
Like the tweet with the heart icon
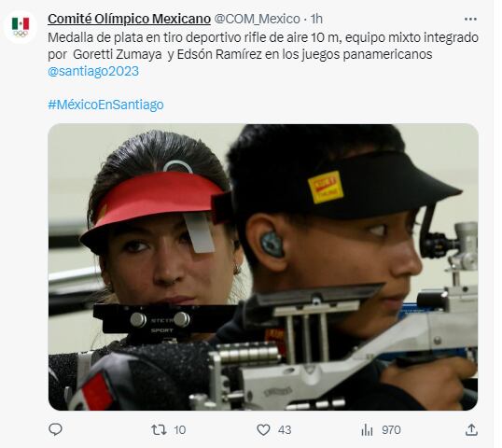(263, 429)
